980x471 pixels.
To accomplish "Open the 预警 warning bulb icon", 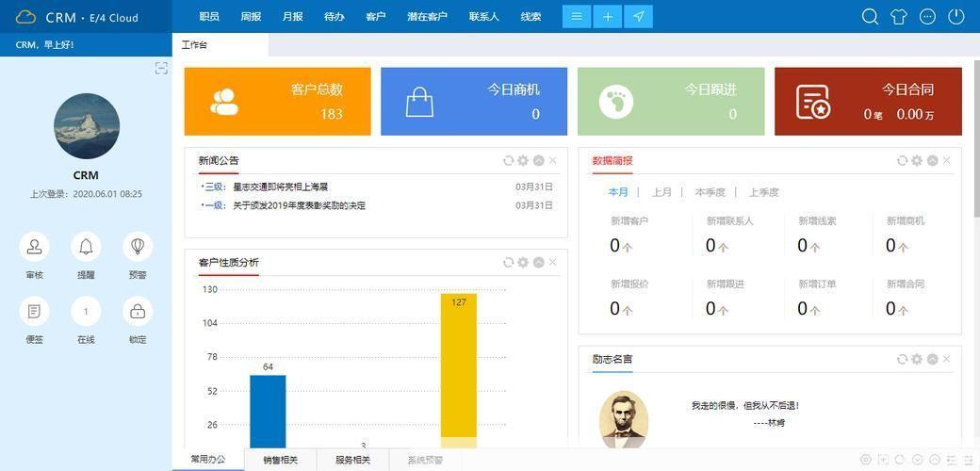I will (138, 246).
